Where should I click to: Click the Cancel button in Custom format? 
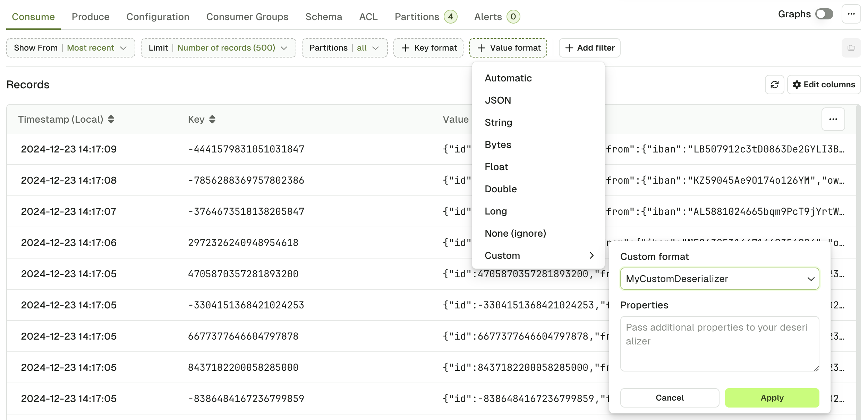670,398
